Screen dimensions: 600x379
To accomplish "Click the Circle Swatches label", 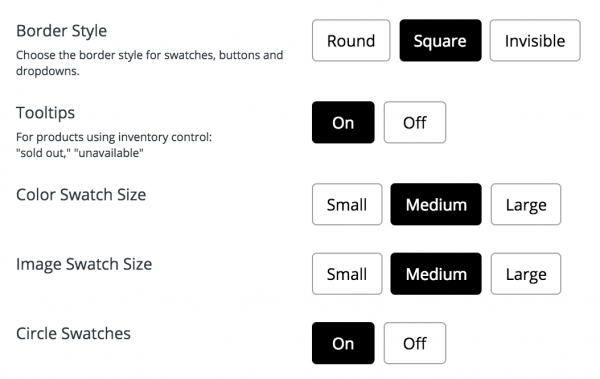I will click(73, 333).
